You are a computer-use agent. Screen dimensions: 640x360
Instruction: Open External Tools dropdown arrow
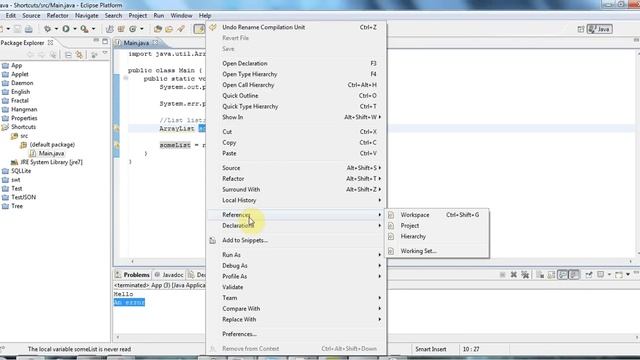(93, 29)
